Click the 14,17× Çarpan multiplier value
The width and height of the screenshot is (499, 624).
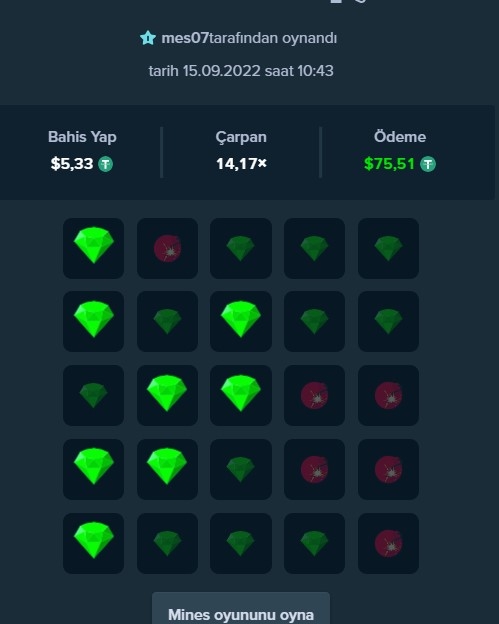(x=241, y=164)
